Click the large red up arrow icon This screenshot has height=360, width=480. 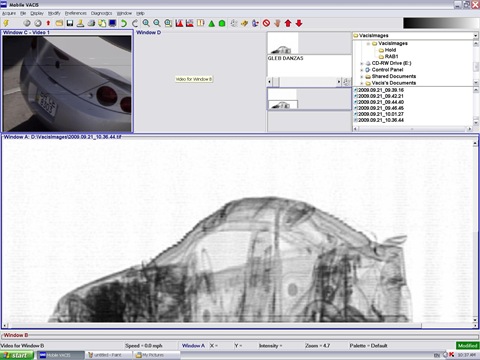click(x=288, y=23)
